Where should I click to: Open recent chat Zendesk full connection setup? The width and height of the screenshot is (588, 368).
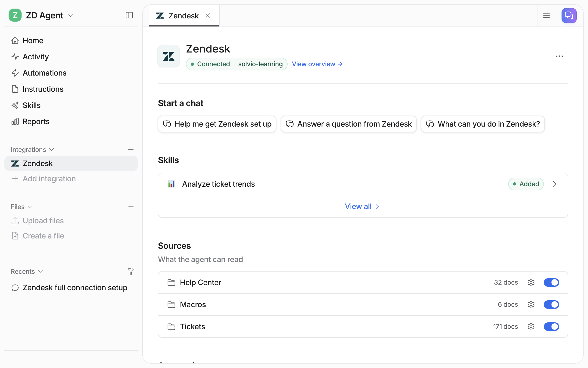71,288
